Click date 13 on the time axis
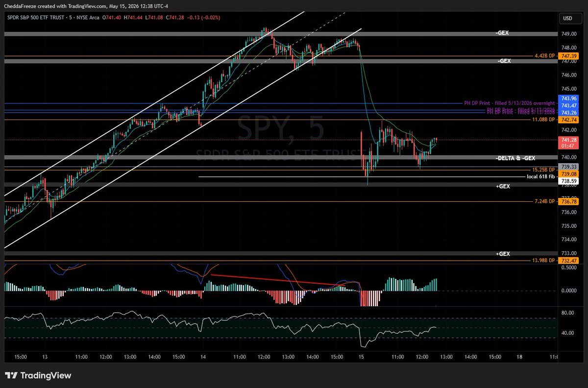The height and width of the screenshot is (388, 588). (45, 357)
